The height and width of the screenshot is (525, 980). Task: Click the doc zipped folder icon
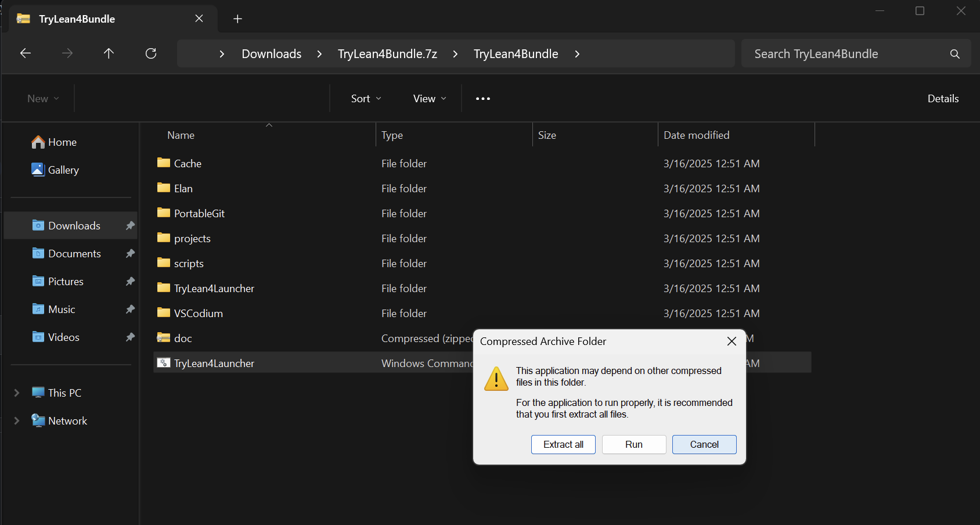tap(164, 337)
